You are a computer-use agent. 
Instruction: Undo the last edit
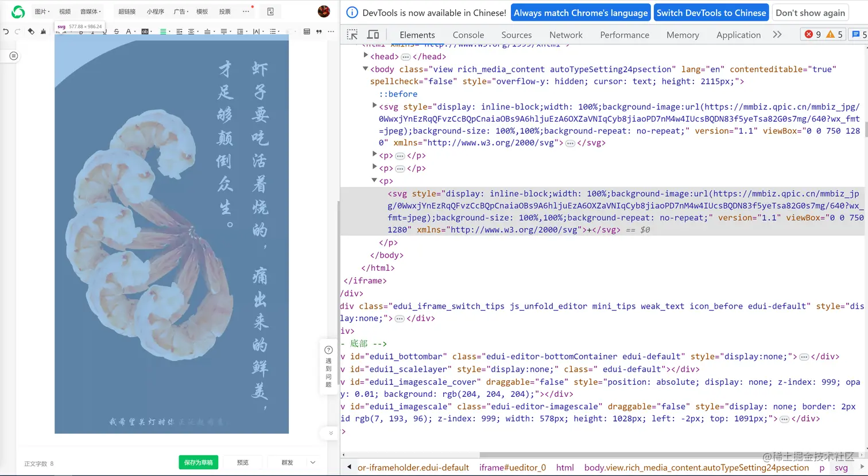(6, 32)
